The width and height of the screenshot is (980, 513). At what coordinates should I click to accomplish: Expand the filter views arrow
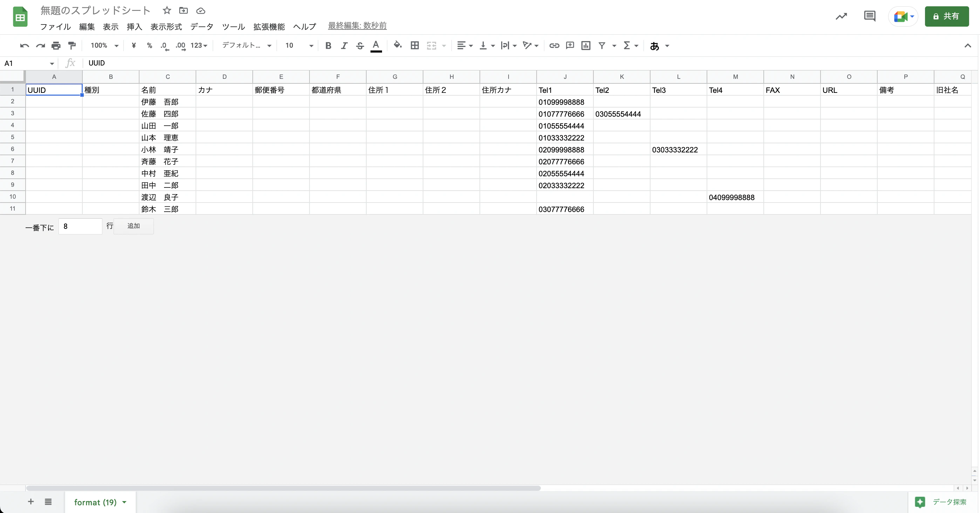point(614,46)
